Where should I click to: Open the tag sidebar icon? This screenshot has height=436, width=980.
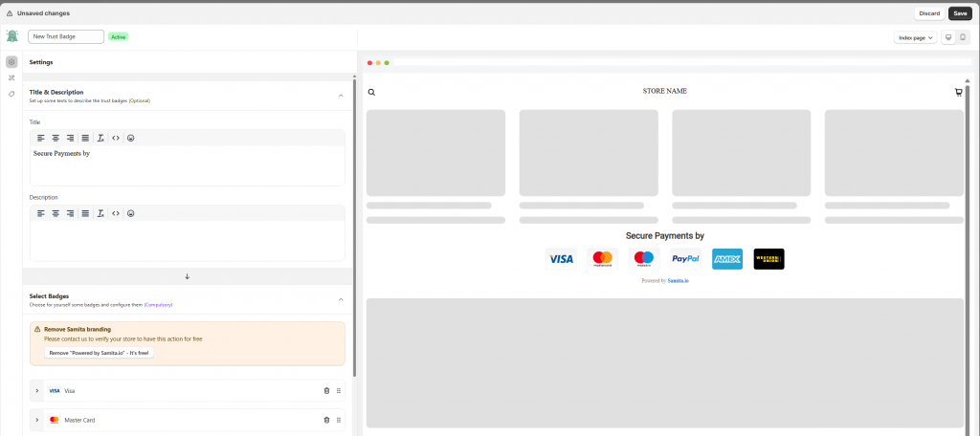tap(11, 94)
